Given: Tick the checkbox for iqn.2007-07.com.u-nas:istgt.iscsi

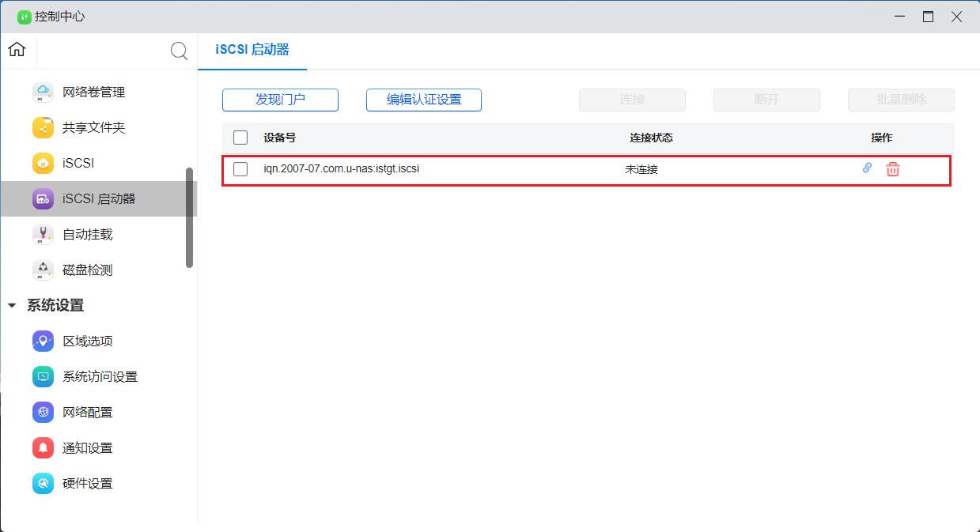Looking at the screenshot, I should (240, 168).
